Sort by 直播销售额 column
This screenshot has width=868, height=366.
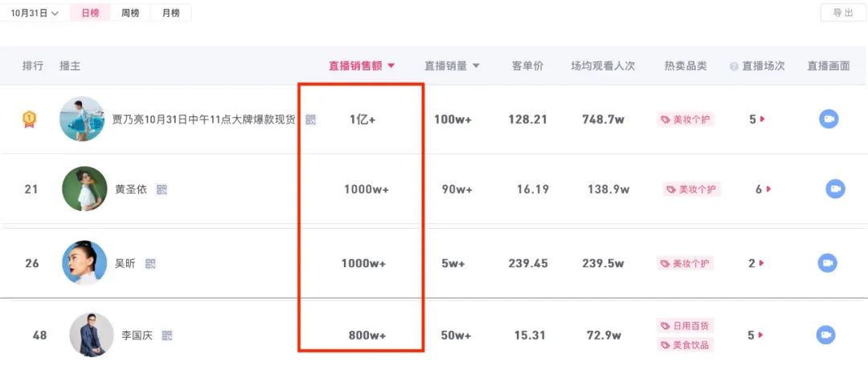click(x=362, y=66)
